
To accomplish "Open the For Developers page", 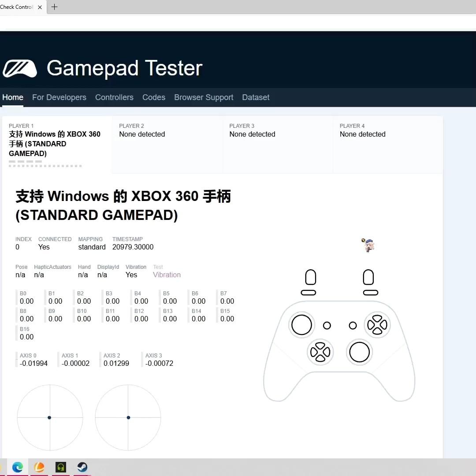I will [59, 97].
